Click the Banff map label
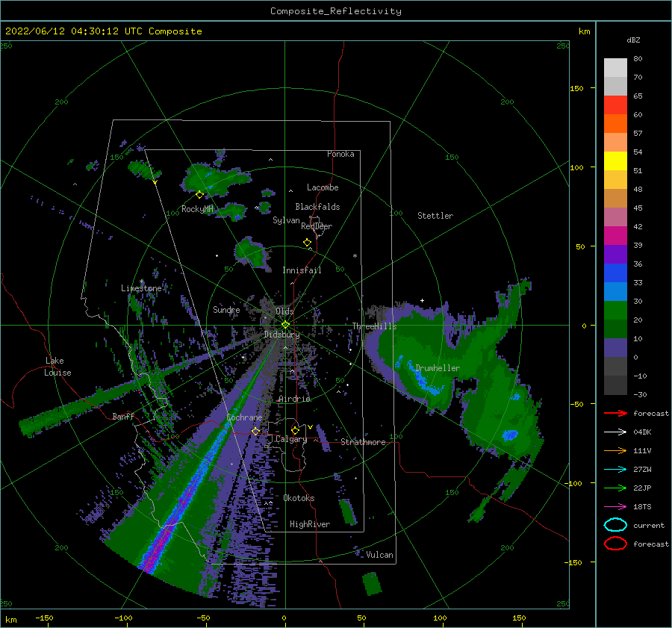This screenshot has height=628, width=672. (123, 416)
